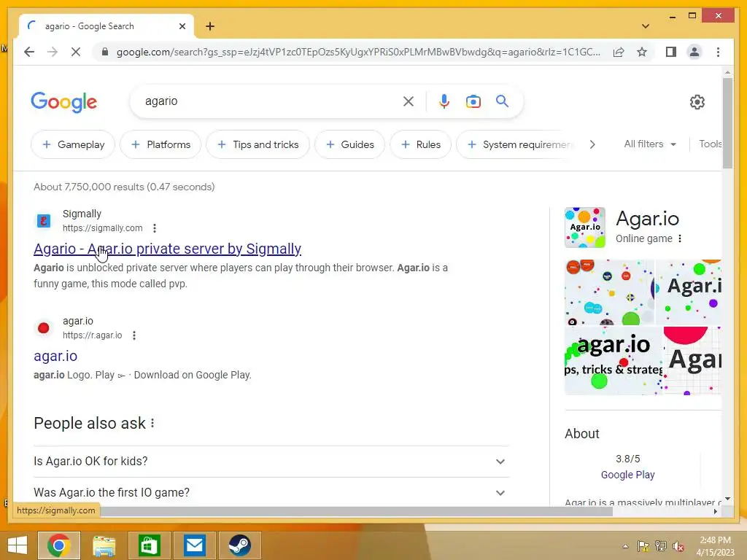The width and height of the screenshot is (747, 560).
Task: Open Google quick settings gear
Action: (697, 101)
